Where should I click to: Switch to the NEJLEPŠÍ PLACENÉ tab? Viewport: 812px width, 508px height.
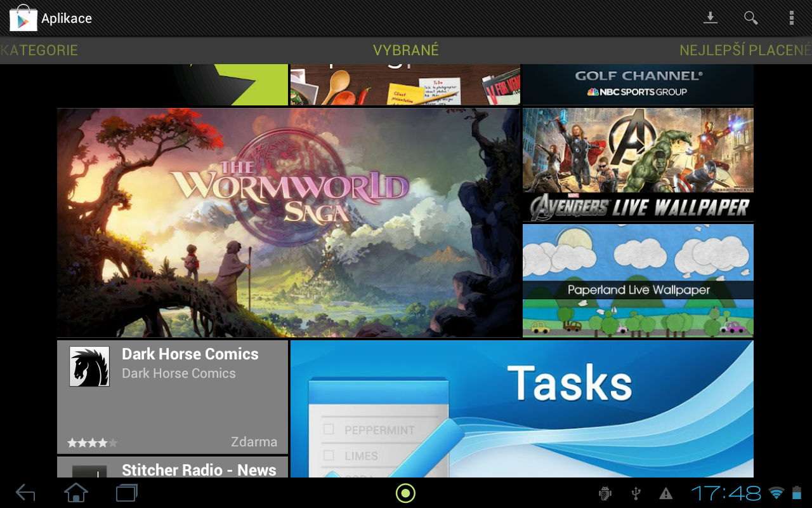(745, 50)
